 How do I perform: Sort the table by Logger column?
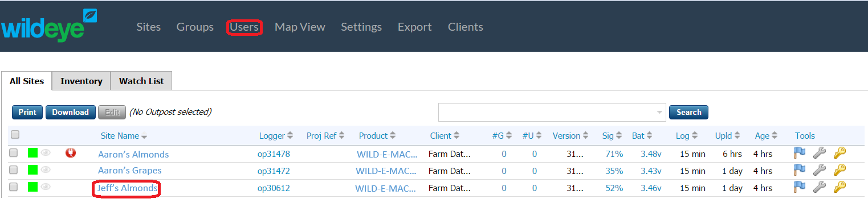(276, 136)
